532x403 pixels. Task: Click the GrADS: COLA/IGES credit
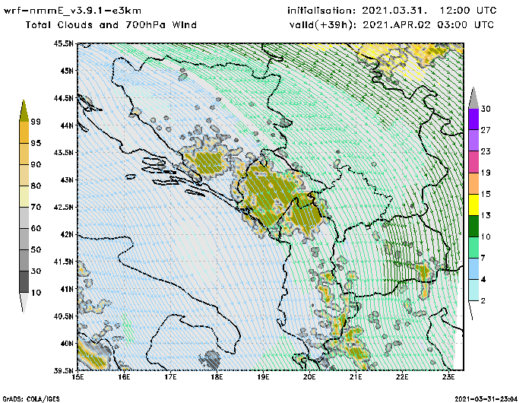(31, 399)
